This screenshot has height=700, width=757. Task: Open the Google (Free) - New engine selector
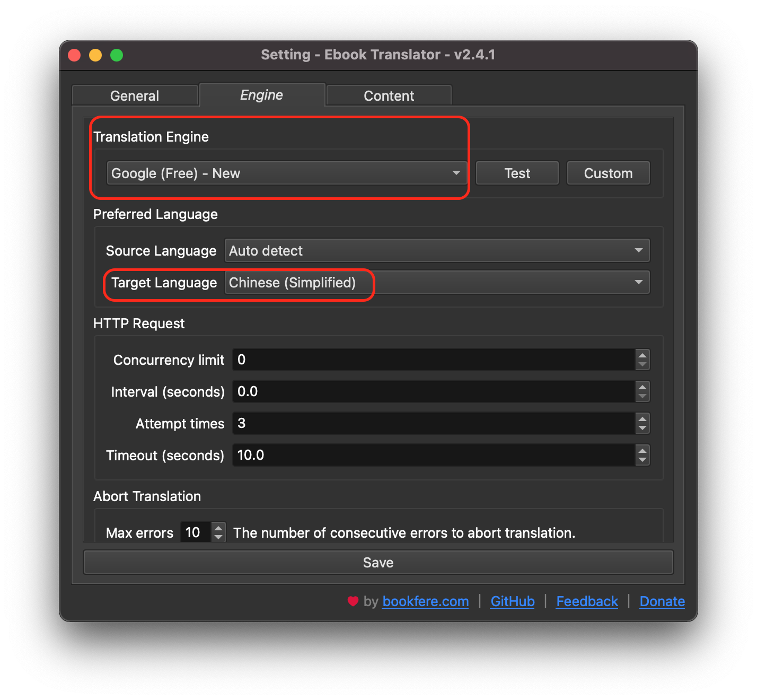tap(286, 173)
